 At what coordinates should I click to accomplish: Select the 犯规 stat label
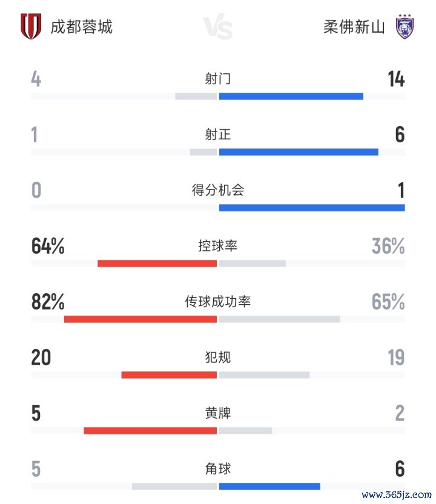[x=217, y=357]
